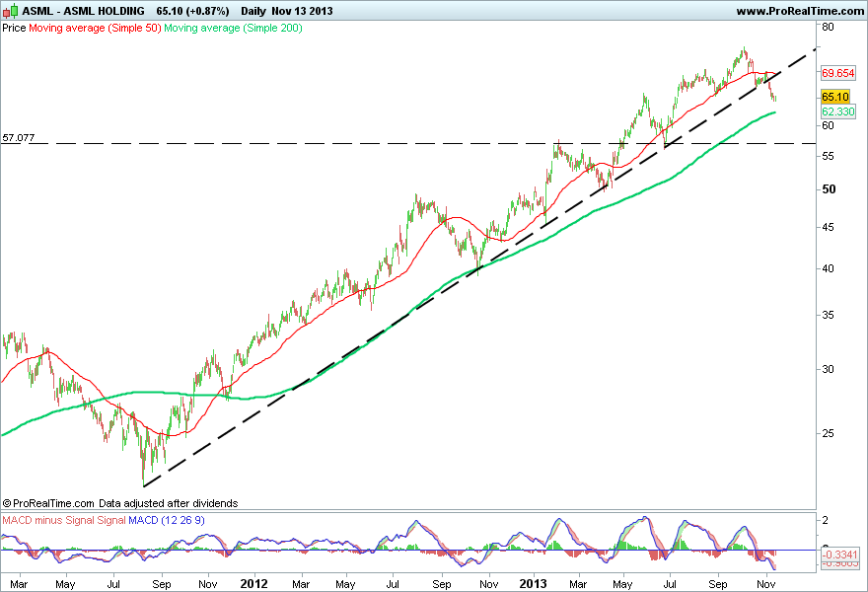Screen dimensions: 868x592
Task: Click the MACD minus Signal legend label
Action: (48, 520)
